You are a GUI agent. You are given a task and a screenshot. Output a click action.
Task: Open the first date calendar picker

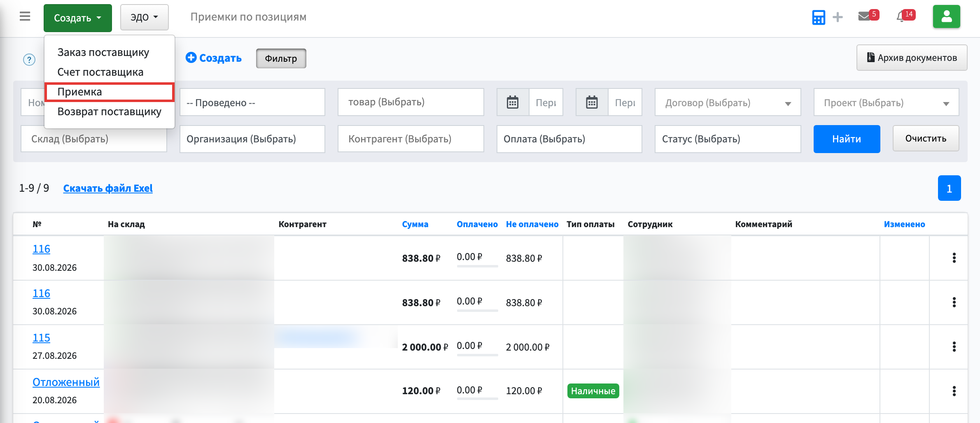[513, 102]
